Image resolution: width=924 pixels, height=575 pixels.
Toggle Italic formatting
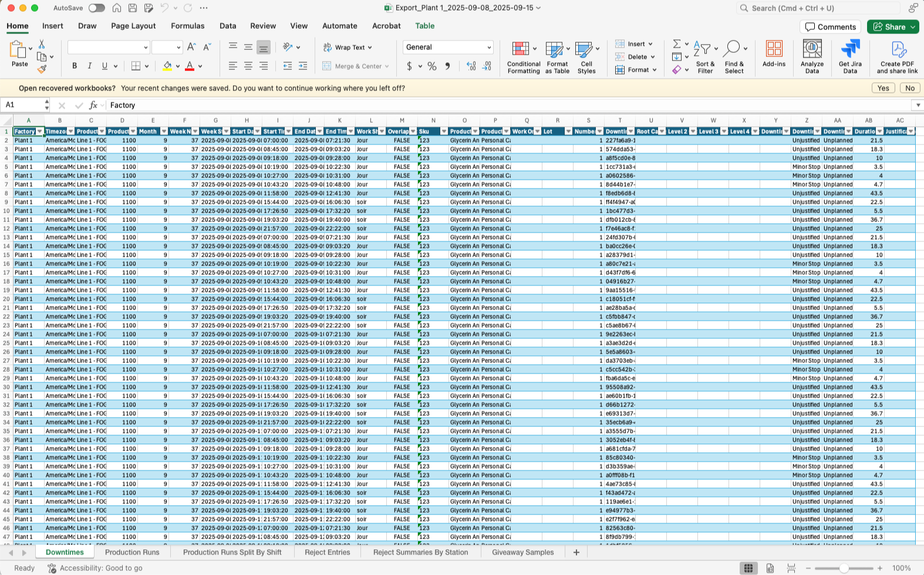tap(89, 66)
